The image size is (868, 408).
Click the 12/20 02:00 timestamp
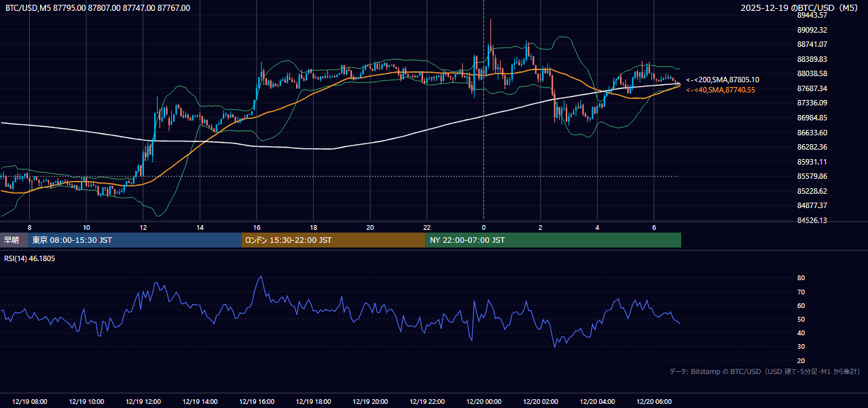[x=540, y=402]
